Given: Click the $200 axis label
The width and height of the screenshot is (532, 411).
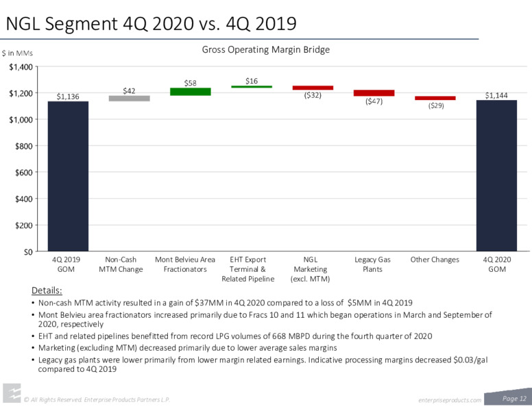Looking at the screenshot, I should [24, 225].
